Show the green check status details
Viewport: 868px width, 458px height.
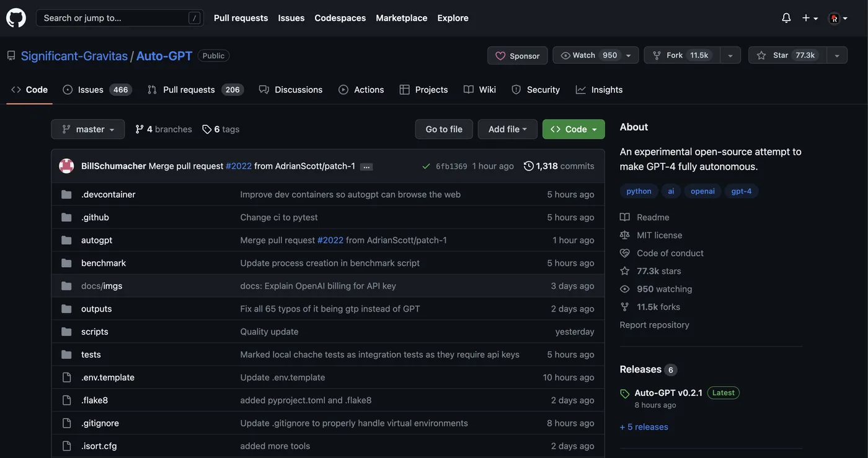(426, 166)
